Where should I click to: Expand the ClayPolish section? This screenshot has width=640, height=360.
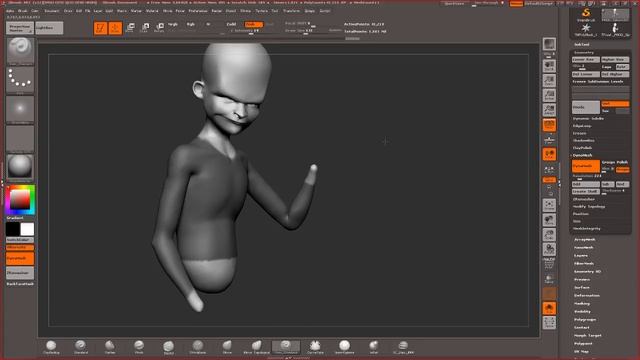click(582, 148)
